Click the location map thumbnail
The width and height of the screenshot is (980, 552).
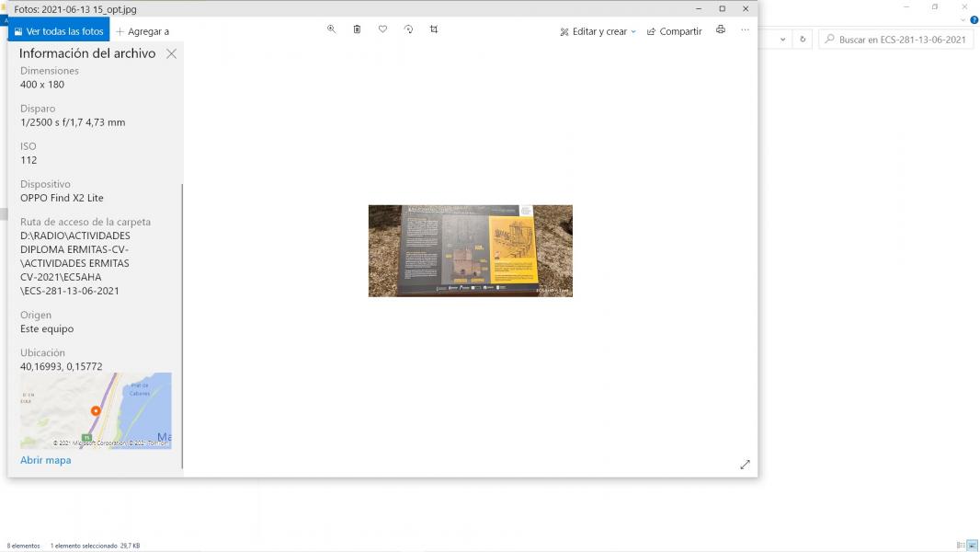96,410
